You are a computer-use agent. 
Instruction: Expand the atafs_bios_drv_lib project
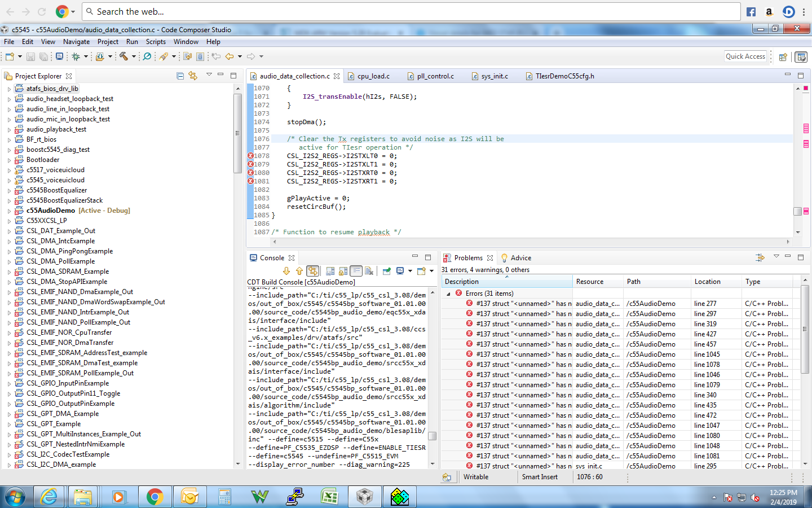coord(9,89)
